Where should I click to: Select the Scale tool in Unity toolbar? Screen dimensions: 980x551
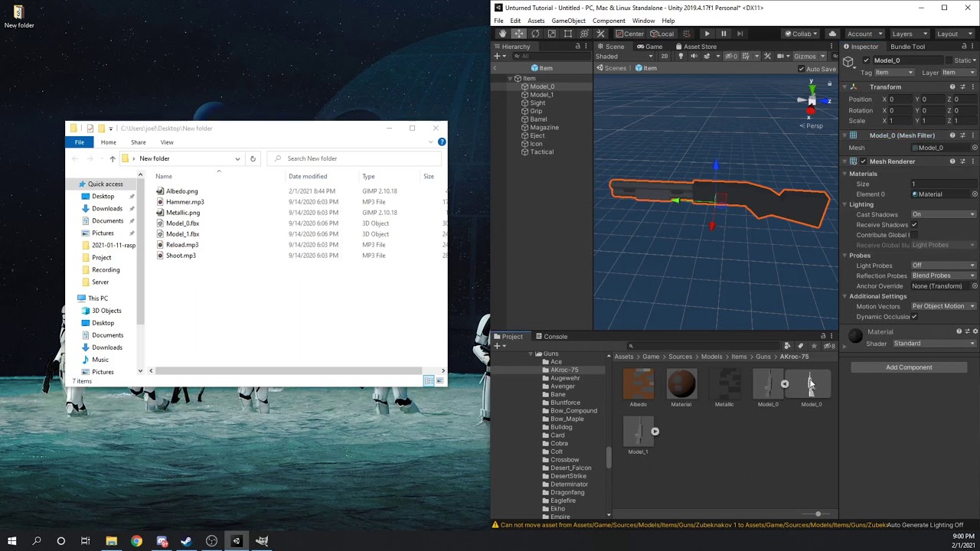coord(551,34)
